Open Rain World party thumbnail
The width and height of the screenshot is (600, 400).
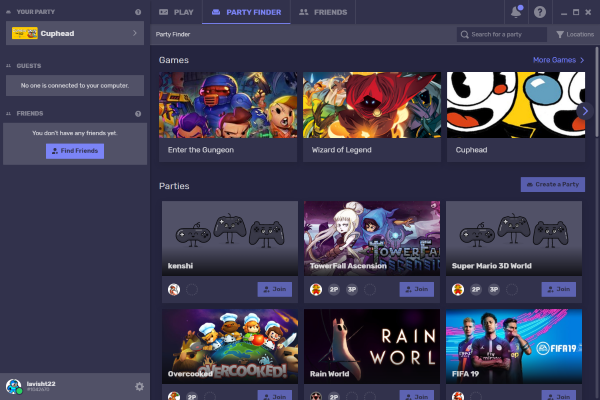(x=372, y=346)
